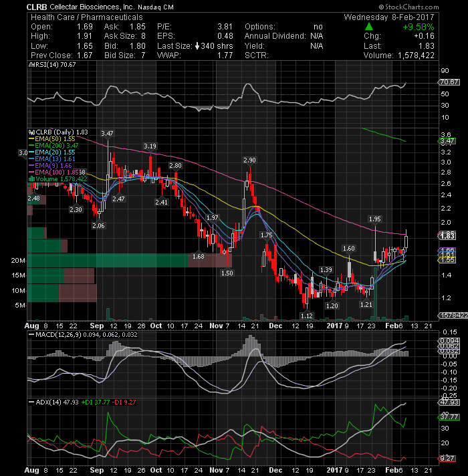The width and height of the screenshot is (468, 476).
Task: Click the Ask 1.85 value
Action: pyautogui.click(x=138, y=27)
